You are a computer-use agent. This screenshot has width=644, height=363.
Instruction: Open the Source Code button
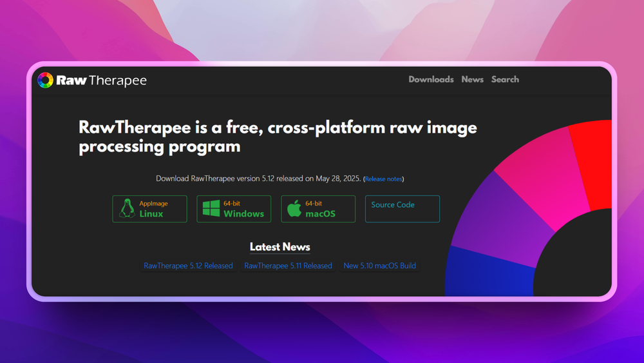pyautogui.click(x=402, y=209)
